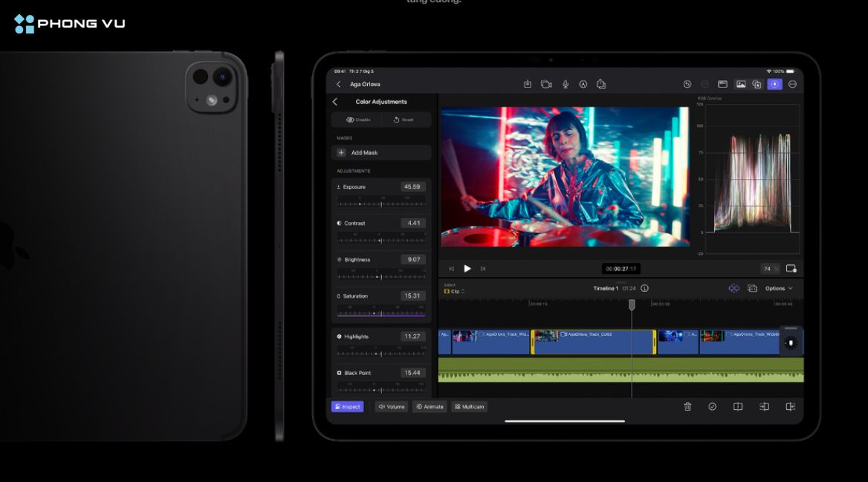Adjust the Highlights slider

[380, 353]
